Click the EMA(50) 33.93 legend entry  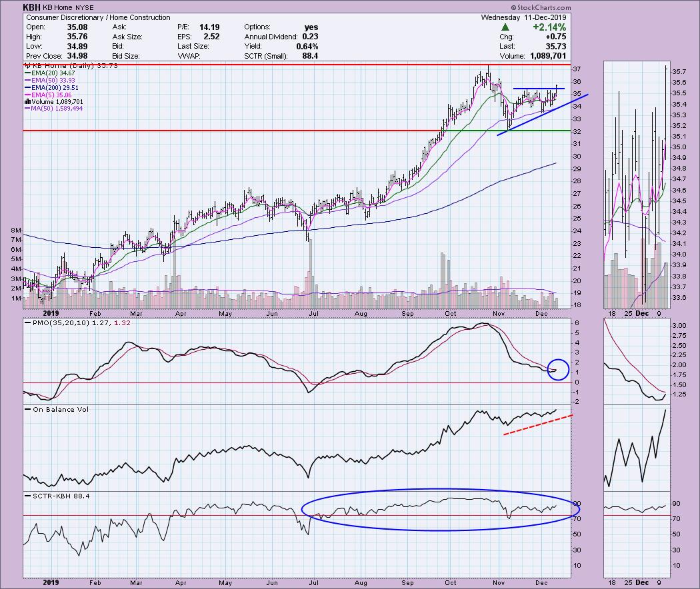pyautogui.click(x=50, y=81)
